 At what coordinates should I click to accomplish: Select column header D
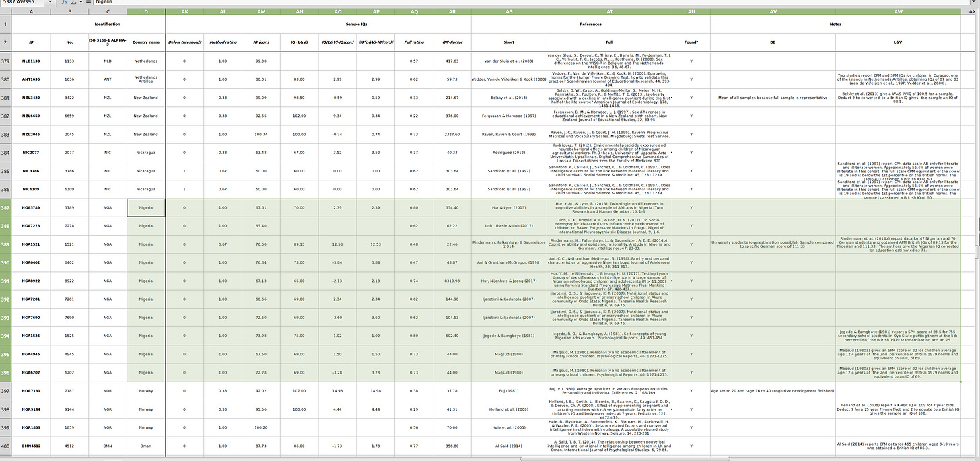tap(146, 12)
